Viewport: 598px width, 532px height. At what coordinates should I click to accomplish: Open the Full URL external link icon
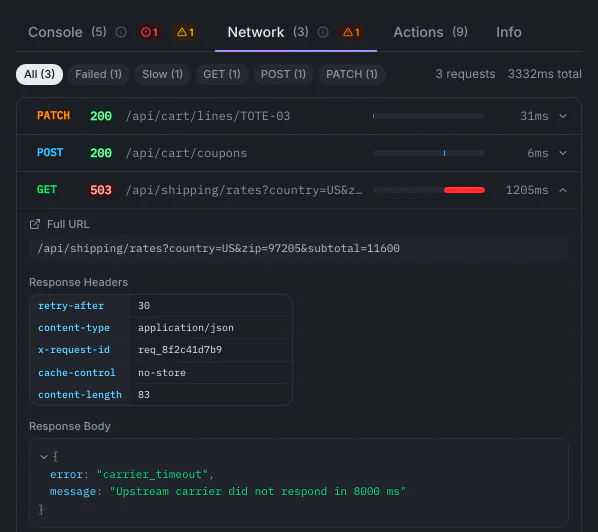click(35, 224)
